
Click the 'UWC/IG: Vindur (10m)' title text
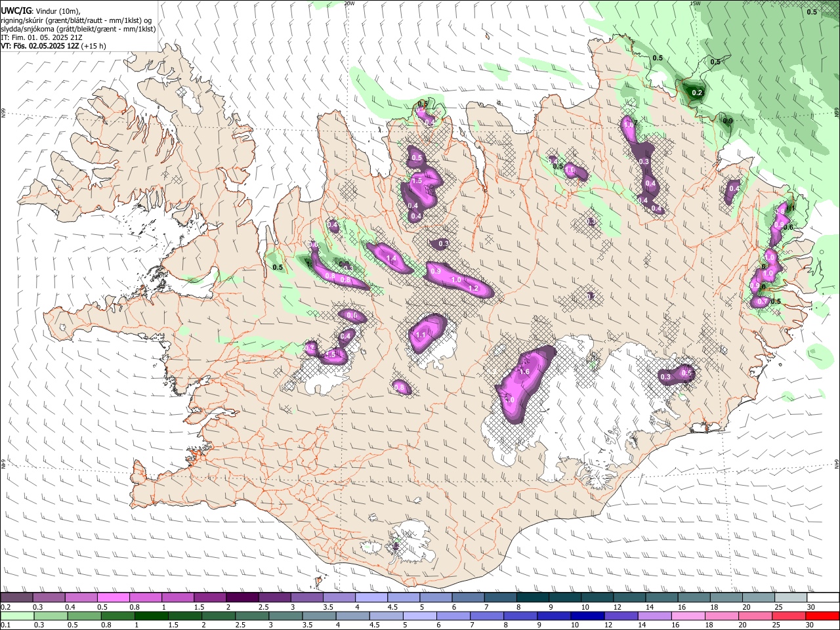point(40,11)
